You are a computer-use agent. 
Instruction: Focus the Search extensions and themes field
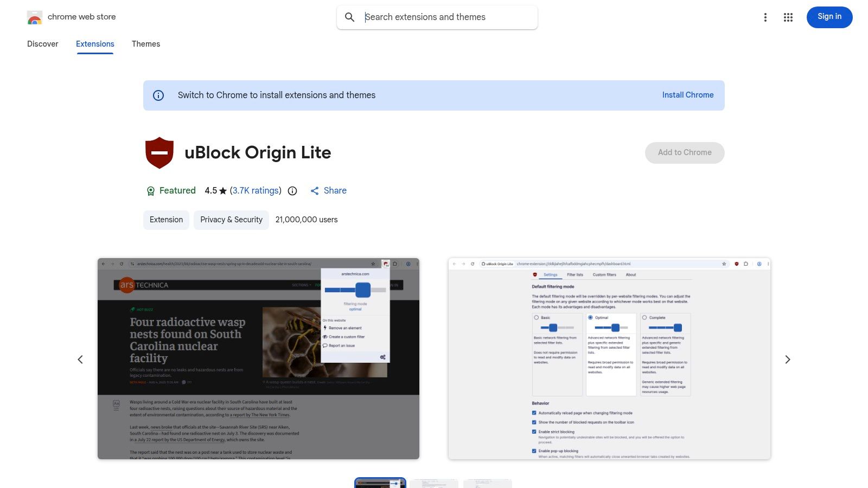(x=437, y=17)
